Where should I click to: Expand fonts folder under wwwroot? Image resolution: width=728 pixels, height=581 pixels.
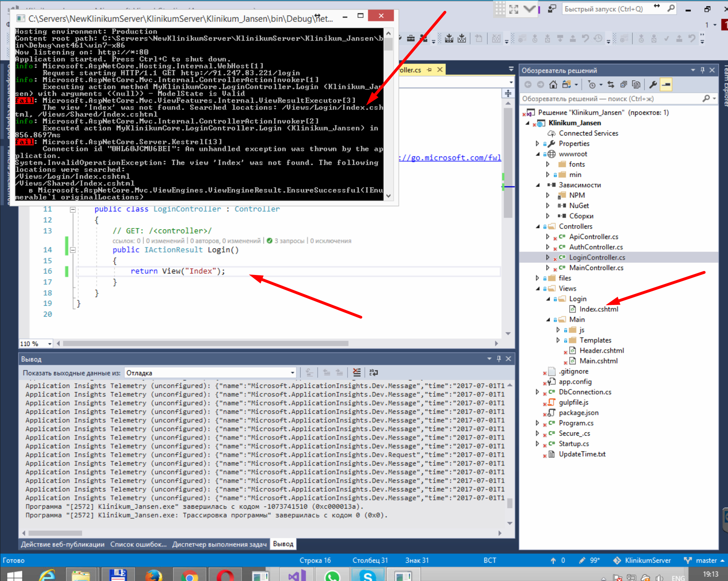(548, 164)
